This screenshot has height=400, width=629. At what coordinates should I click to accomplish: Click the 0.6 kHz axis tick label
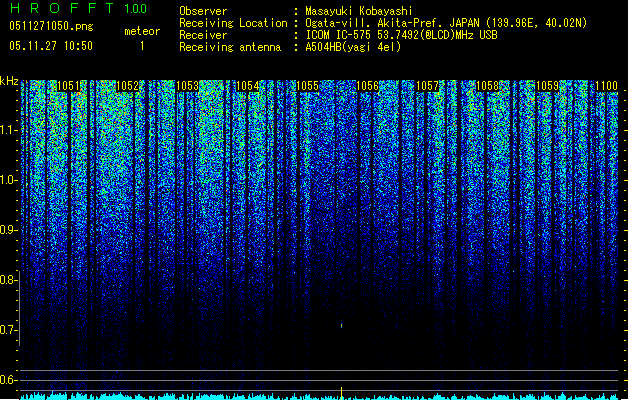[x=8, y=380]
